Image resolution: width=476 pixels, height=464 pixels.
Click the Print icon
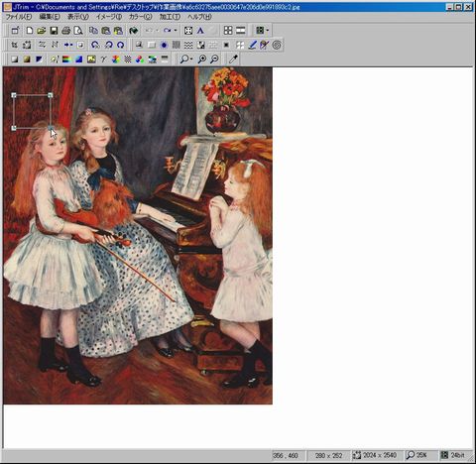[65, 31]
